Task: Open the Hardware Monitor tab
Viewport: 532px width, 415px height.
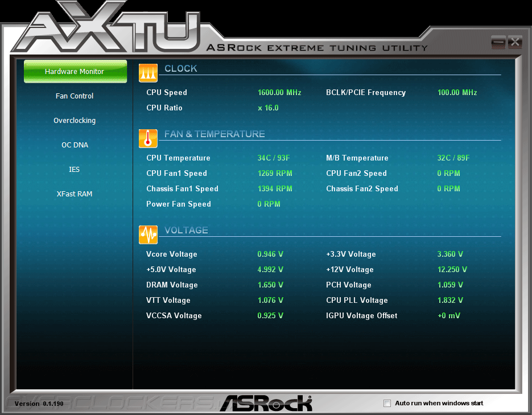Action: [75, 72]
